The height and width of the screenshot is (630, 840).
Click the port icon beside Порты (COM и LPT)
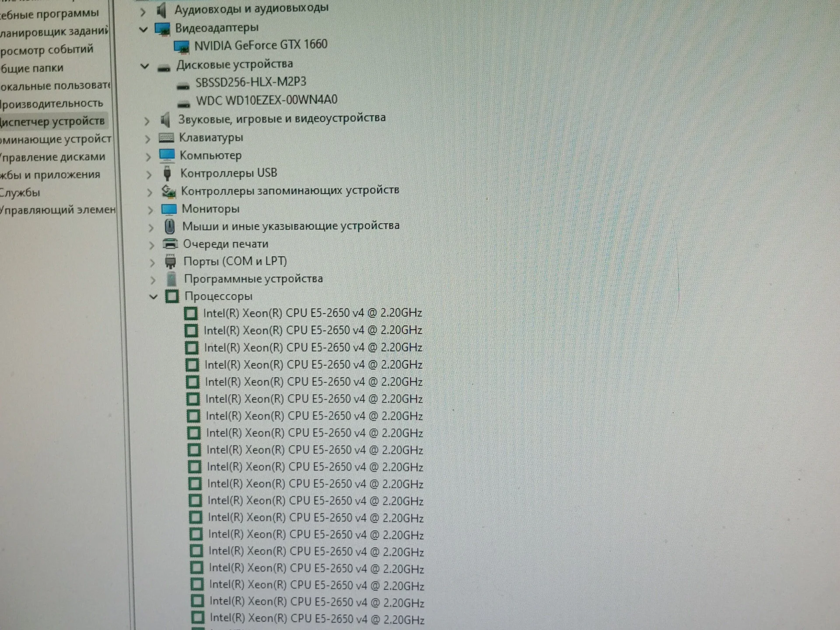point(170,262)
